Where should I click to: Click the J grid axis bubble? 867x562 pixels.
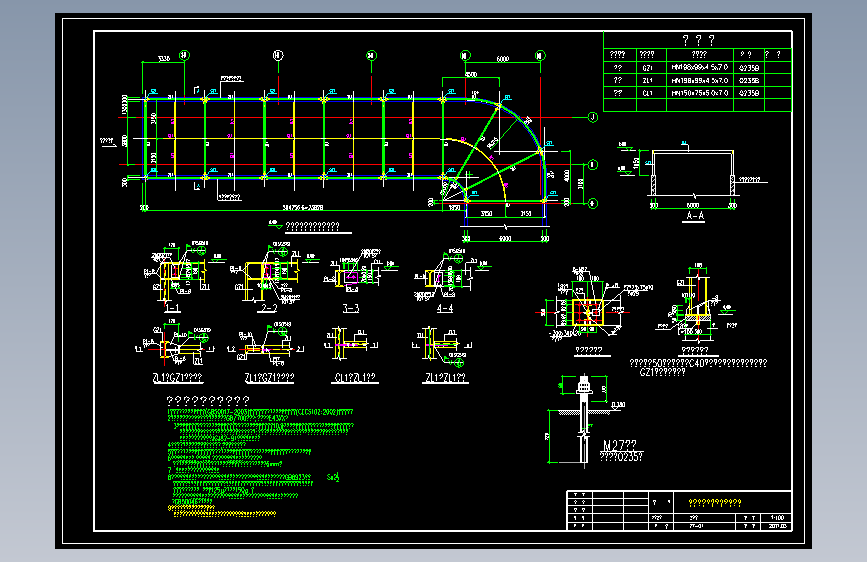coord(592,117)
